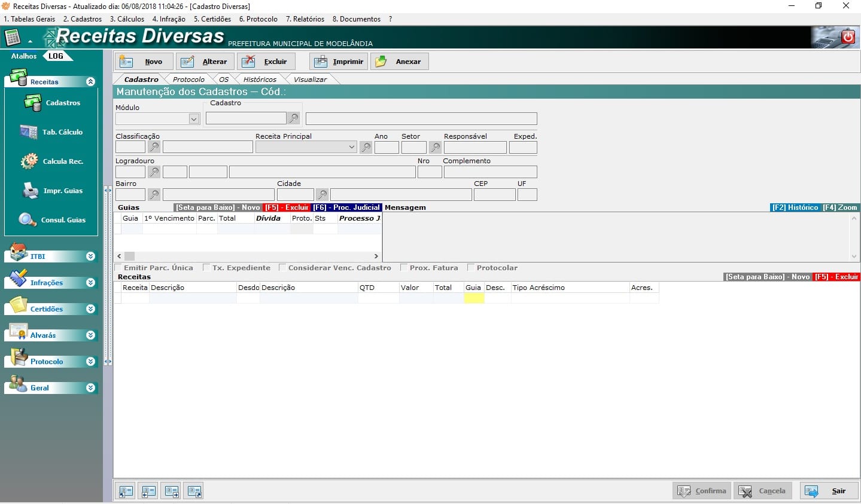Click the Novo button
The image size is (861, 504).
pos(144,62)
